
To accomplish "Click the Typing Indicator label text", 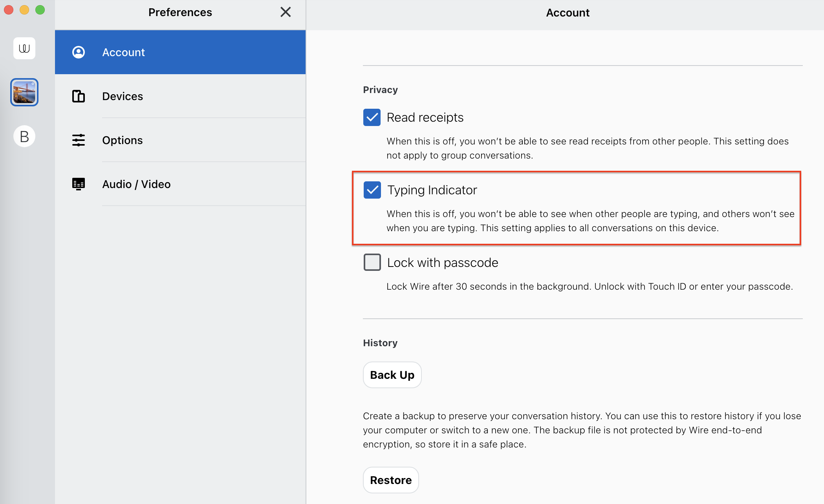I will coord(432,190).
